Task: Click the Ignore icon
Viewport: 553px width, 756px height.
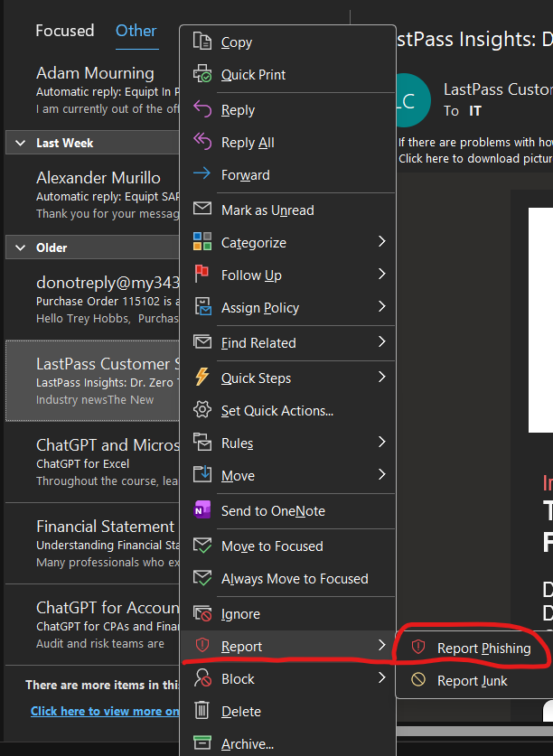Action: 202,612
